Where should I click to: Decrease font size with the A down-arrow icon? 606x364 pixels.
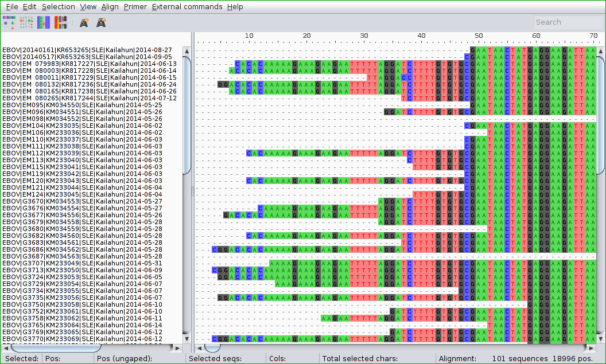point(84,23)
